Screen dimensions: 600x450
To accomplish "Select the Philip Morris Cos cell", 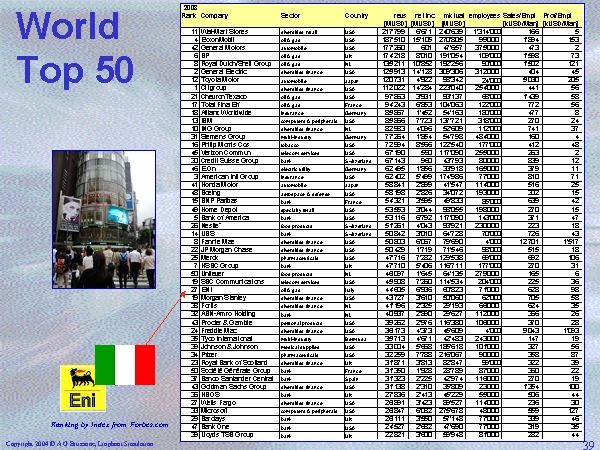I will [x=240, y=145].
